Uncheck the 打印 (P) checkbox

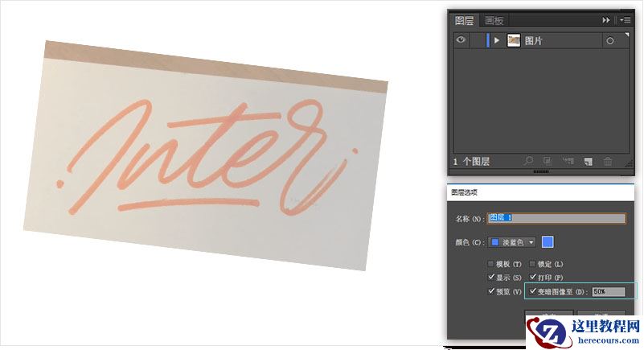tap(533, 277)
